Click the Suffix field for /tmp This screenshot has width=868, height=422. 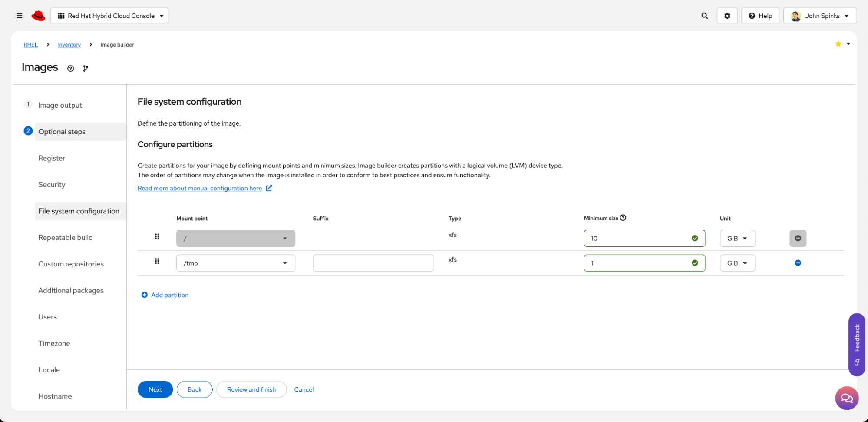pyautogui.click(x=373, y=263)
